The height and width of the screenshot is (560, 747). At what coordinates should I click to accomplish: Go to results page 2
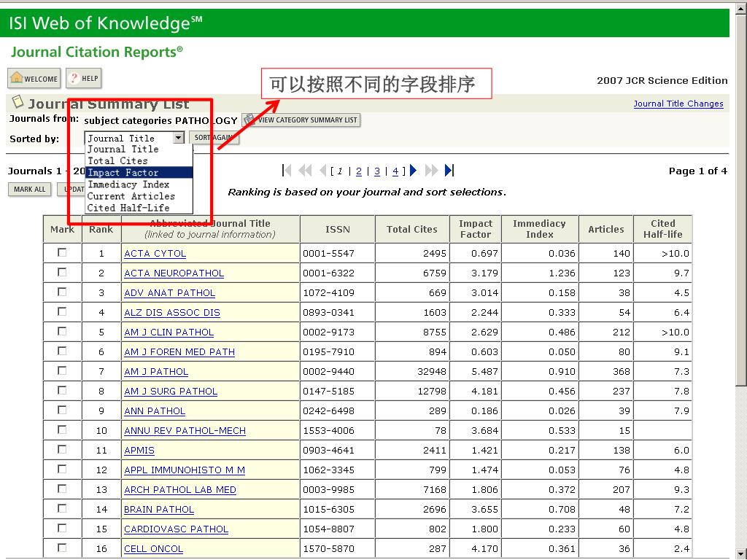coord(359,171)
